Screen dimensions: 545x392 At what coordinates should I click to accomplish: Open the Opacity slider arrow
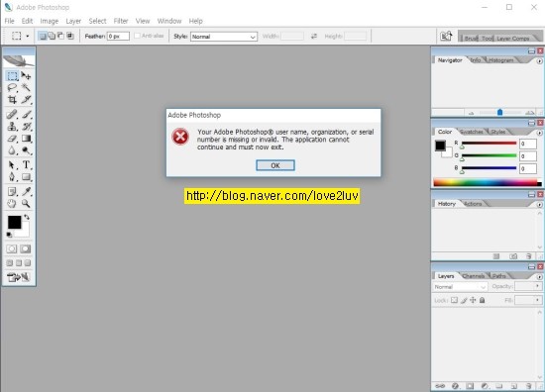click(537, 286)
